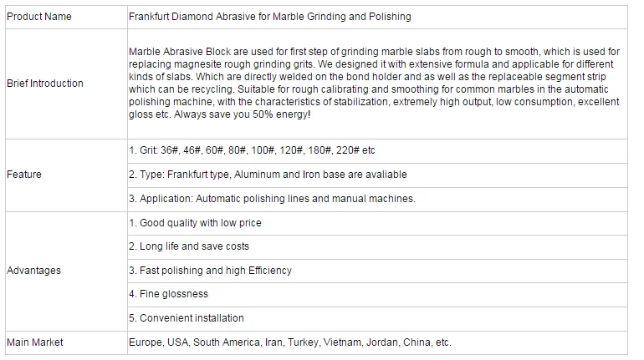Click "Long life and save costs" row
The height and width of the screenshot is (360, 644).
(189, 246)
